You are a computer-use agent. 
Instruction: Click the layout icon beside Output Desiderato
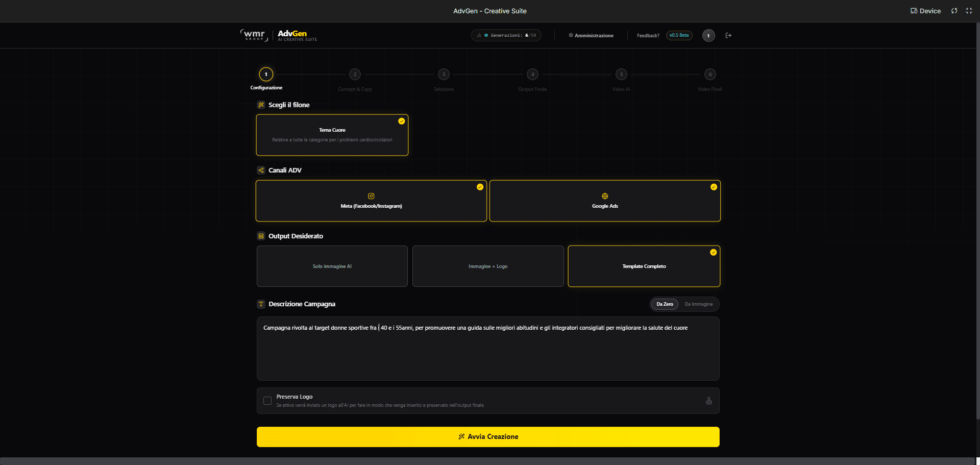click(261, 236)
